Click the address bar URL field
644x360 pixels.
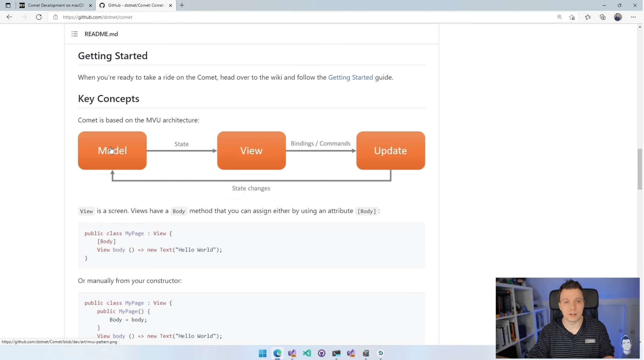97,17
